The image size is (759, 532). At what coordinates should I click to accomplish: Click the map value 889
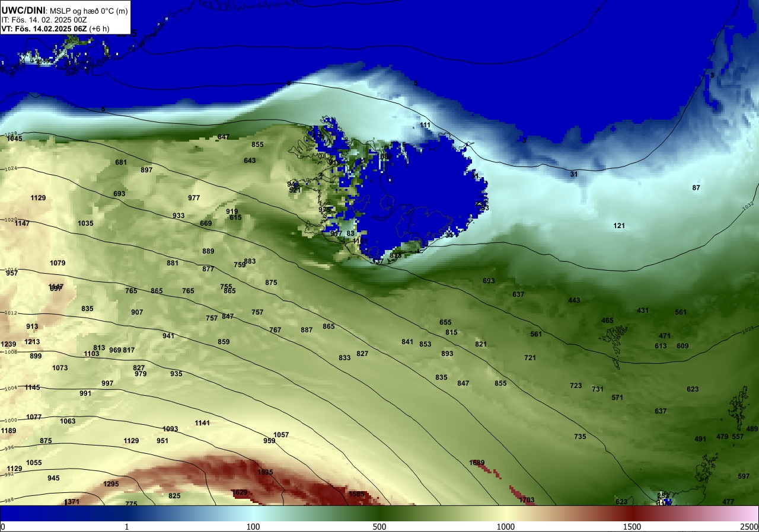point(208,251)
